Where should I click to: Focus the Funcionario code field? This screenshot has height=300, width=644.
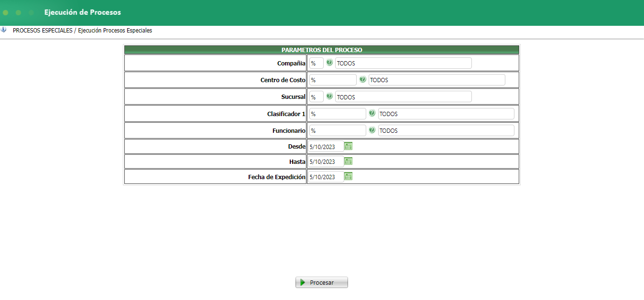(x=338, y=130)
